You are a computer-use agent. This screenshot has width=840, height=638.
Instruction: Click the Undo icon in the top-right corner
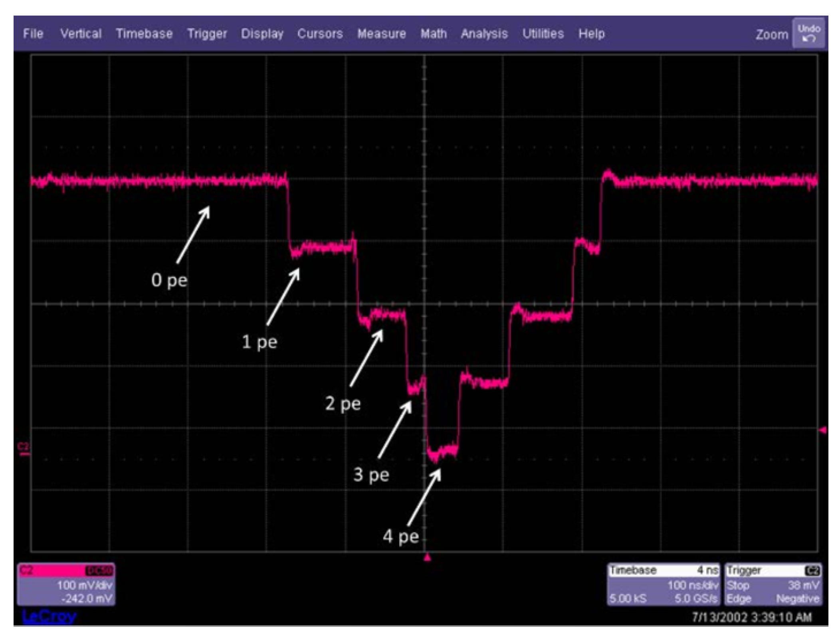click(x=809, y=32)
